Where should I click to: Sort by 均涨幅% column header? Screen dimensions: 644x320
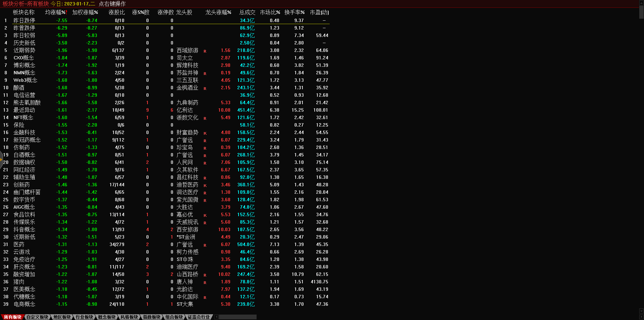point(56,12)
